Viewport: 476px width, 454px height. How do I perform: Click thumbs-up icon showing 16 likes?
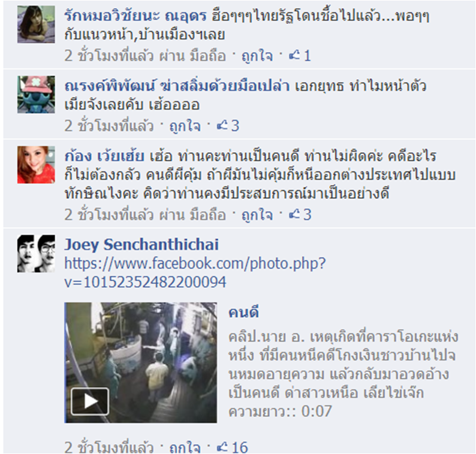coord(222,447)
